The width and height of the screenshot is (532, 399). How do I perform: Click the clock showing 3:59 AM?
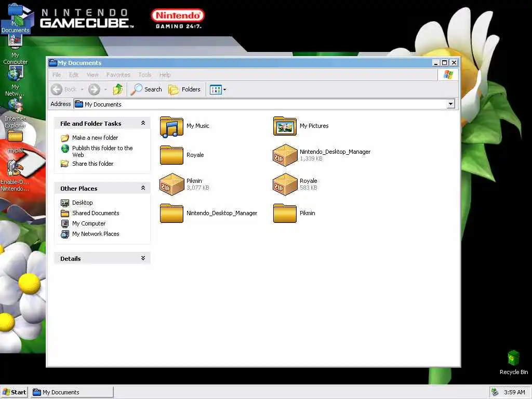click(x=514, y=392)
